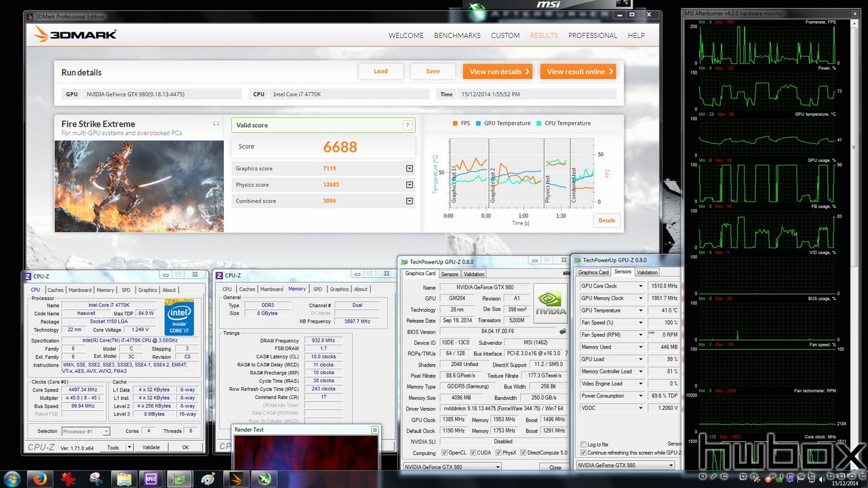Open Validation tab in GPU-Z Sensors window
This screenshot has height=488, width=868.
tap(648, 272)
